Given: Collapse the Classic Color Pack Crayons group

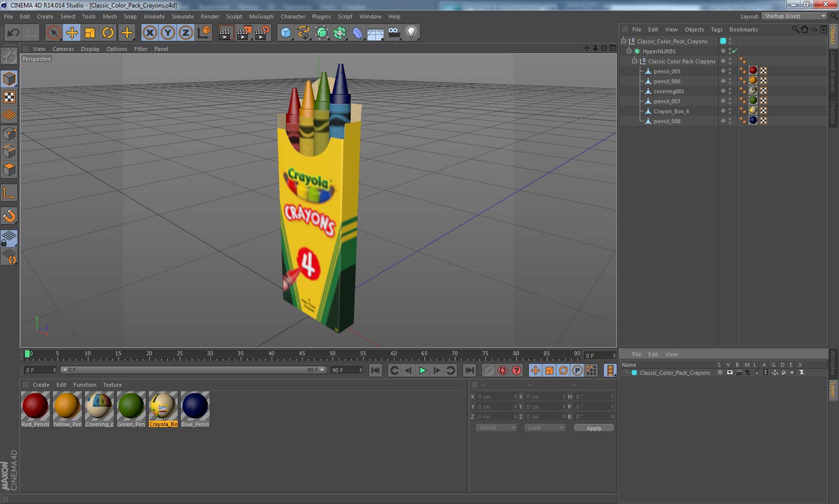Looking at the screenshot, I should pyautogui.click(x=635, y=61).
